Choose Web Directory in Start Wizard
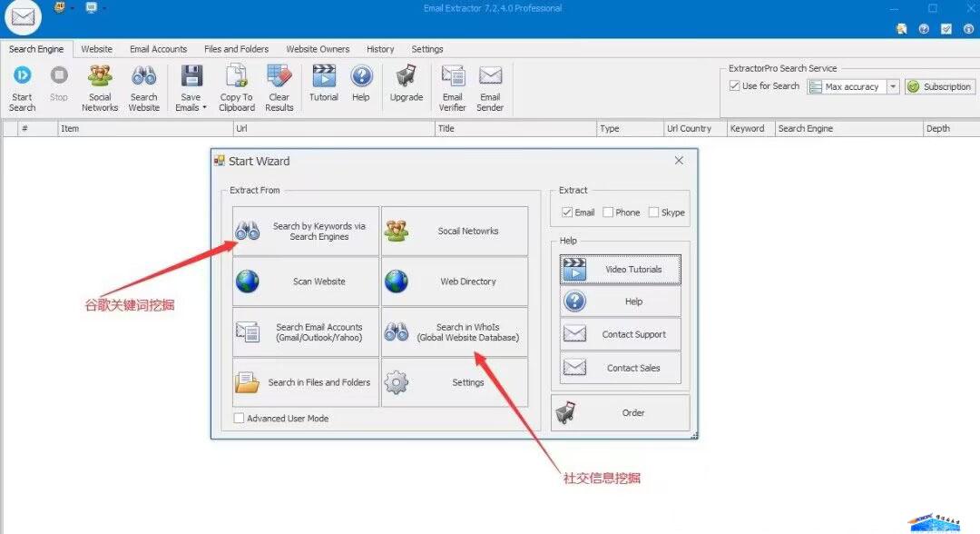Screen dimensions: 980x534 [455, 282]
